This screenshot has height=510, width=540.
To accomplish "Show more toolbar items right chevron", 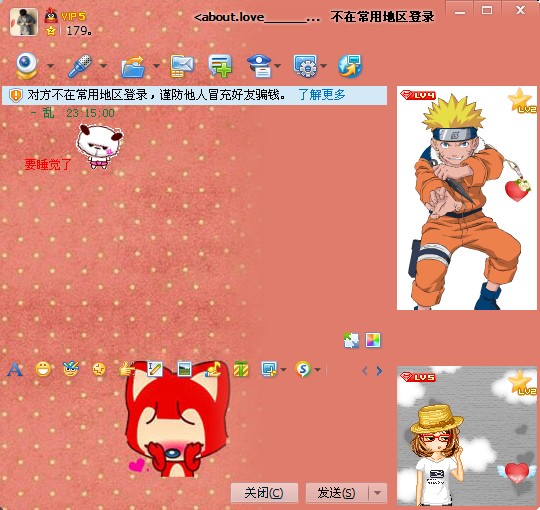I will 379,371.
